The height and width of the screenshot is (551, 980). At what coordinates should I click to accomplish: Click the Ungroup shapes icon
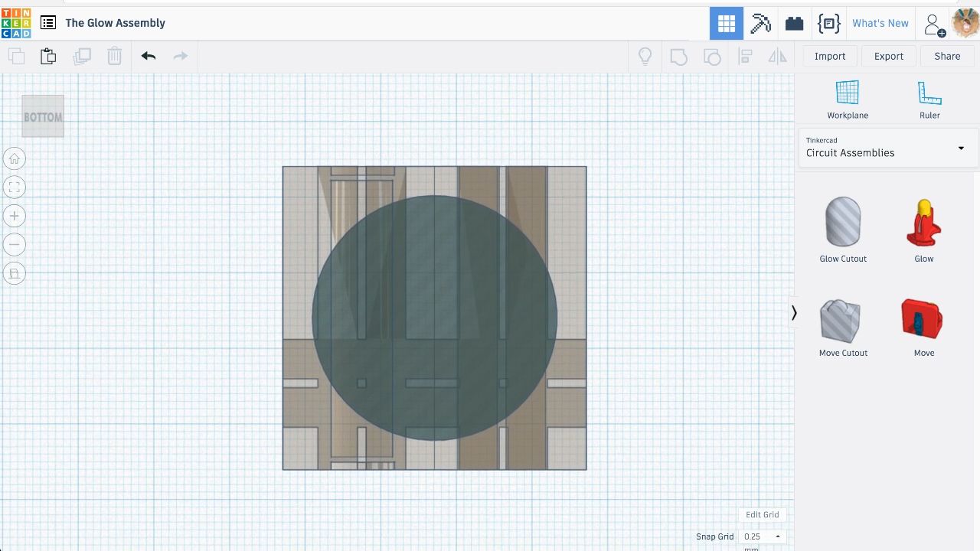[x=712, y=57]
